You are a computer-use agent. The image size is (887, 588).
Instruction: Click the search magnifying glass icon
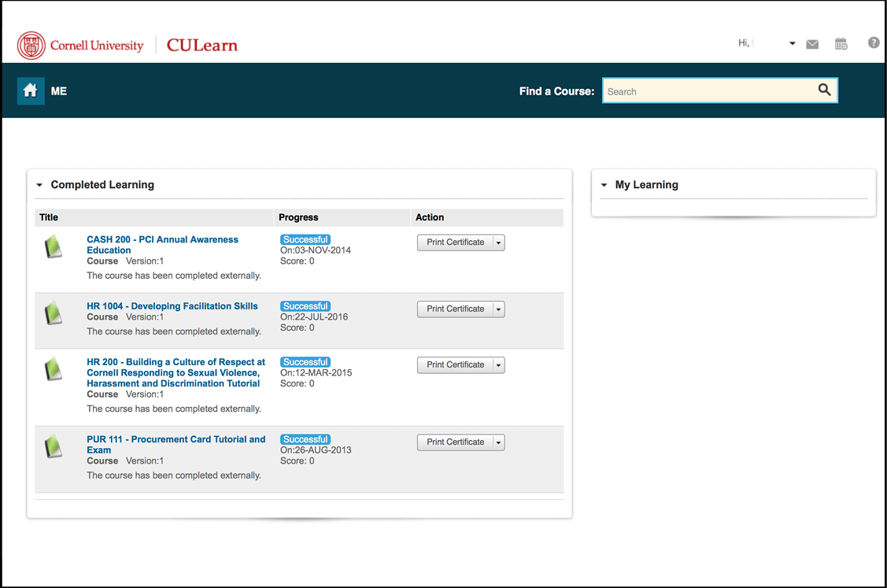[823, 90]
